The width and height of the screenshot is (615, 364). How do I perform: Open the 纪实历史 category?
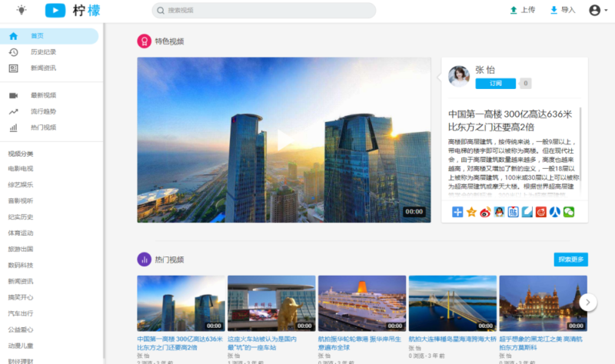21,217
